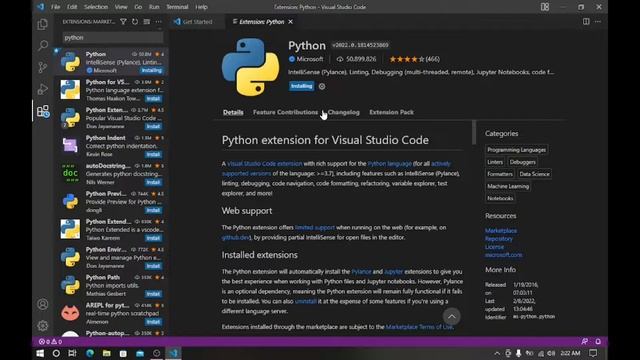640x360 pixels.
Task: Select the Linters category tag
Action: point(495,162)
